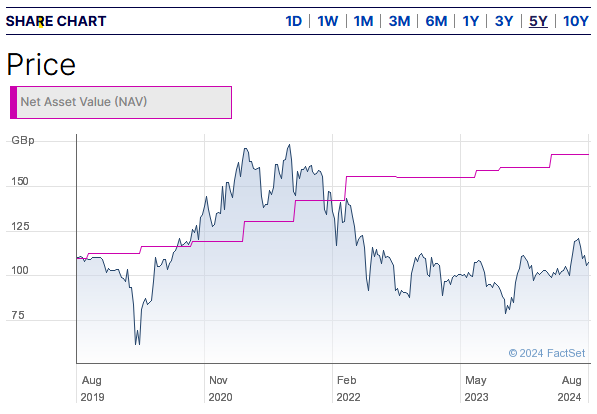This screenshot has width=597, height=414.
Task: Show the 3M price history
Action: coord(399,21)
